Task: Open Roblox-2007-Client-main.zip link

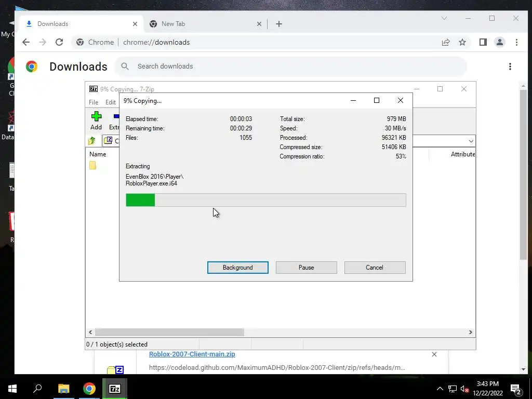Action: 192,354
